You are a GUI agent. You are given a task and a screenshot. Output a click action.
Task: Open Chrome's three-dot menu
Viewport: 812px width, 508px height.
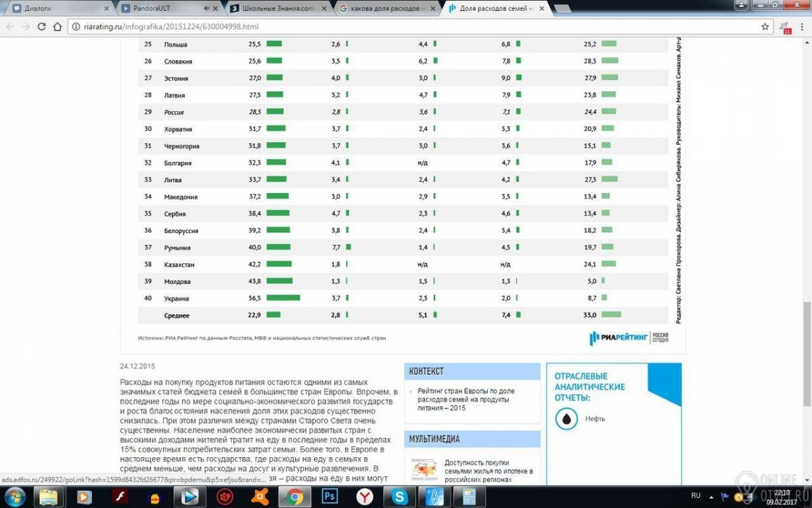pos(802,26)
